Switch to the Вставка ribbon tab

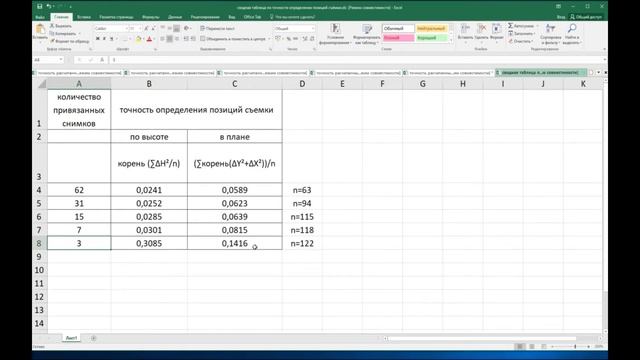[x=84, y=17]
